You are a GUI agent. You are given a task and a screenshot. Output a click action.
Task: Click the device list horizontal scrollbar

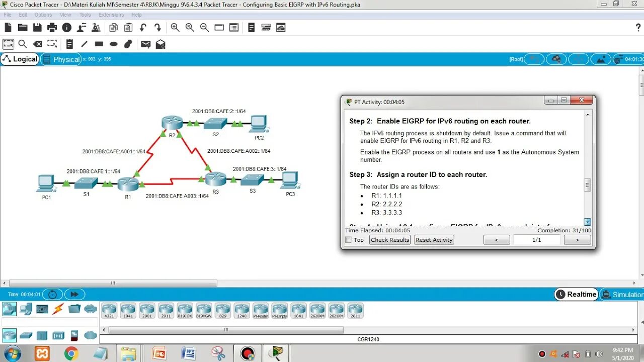pyautogui.click(x=226, y=330)
